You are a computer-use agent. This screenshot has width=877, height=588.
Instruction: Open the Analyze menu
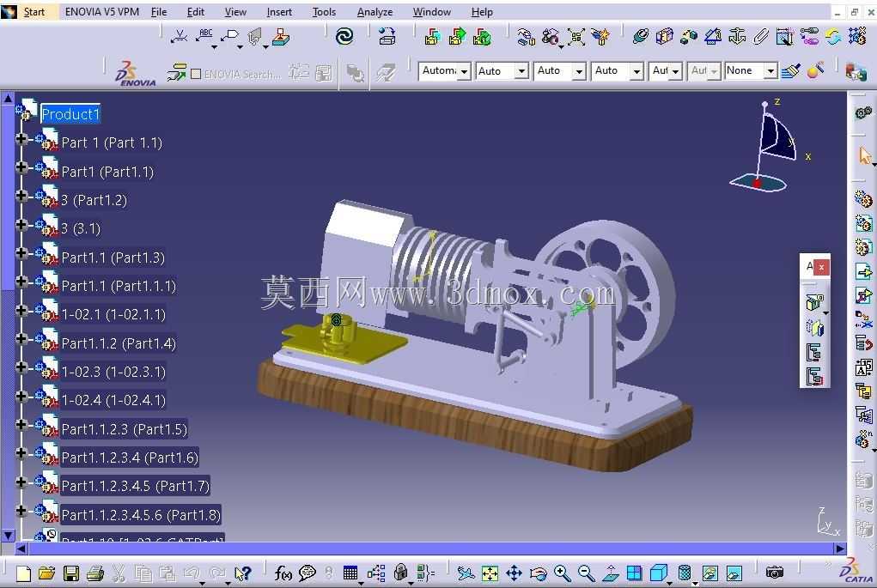point(375,12)
